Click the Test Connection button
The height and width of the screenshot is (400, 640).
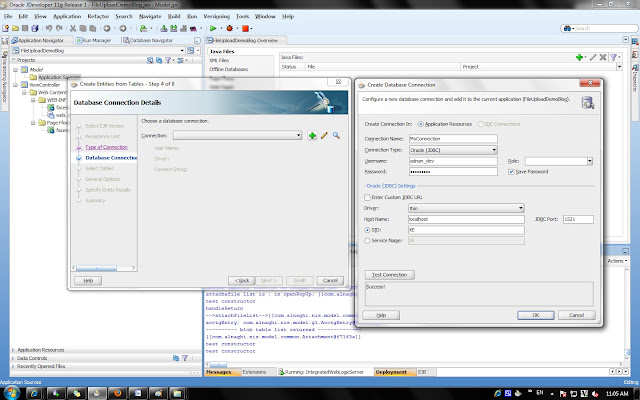(390, 275)
